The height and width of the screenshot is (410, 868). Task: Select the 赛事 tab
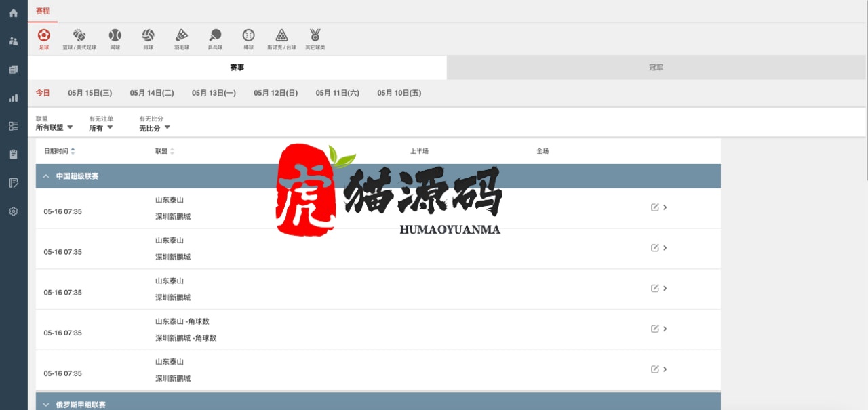[237, 68]
